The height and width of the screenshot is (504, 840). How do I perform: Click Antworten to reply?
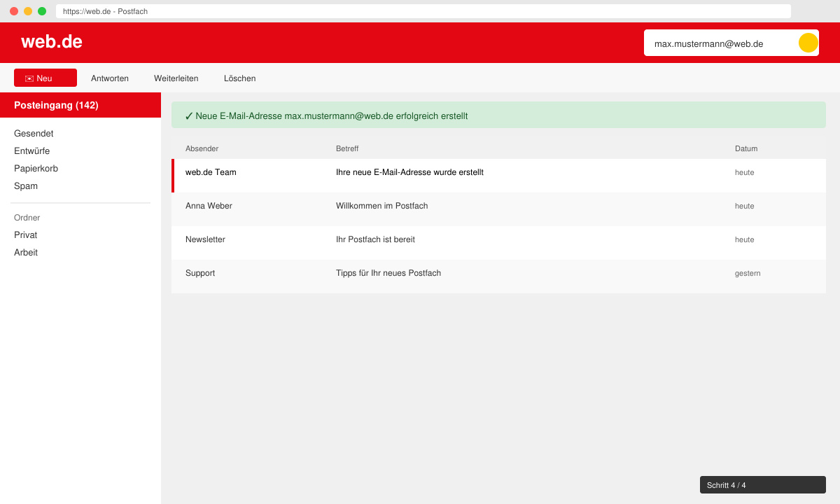pos(110,78)
